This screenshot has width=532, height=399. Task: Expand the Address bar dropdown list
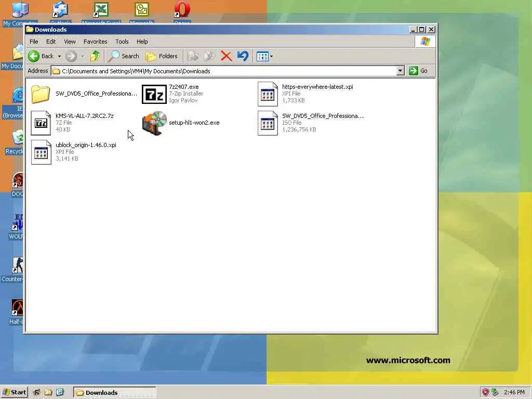coord(401,71)
